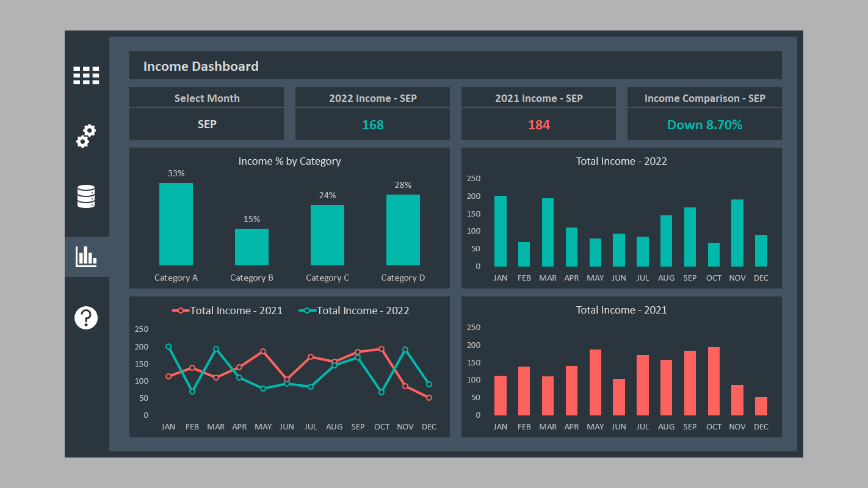Screen dimensions: 868x488
Task: Click the Category D axis label
Action: (x=403, y=278)
